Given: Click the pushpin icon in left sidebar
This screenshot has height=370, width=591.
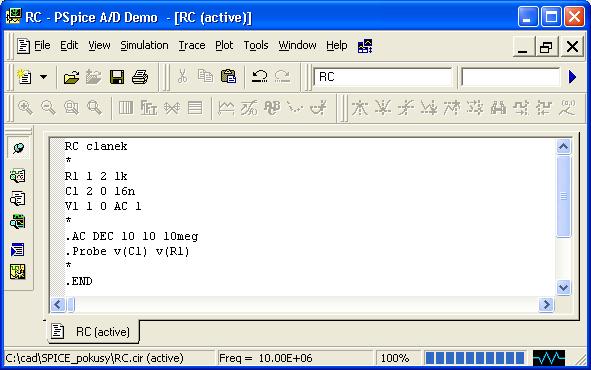Looking at the screenshot, I should (18, 148).
